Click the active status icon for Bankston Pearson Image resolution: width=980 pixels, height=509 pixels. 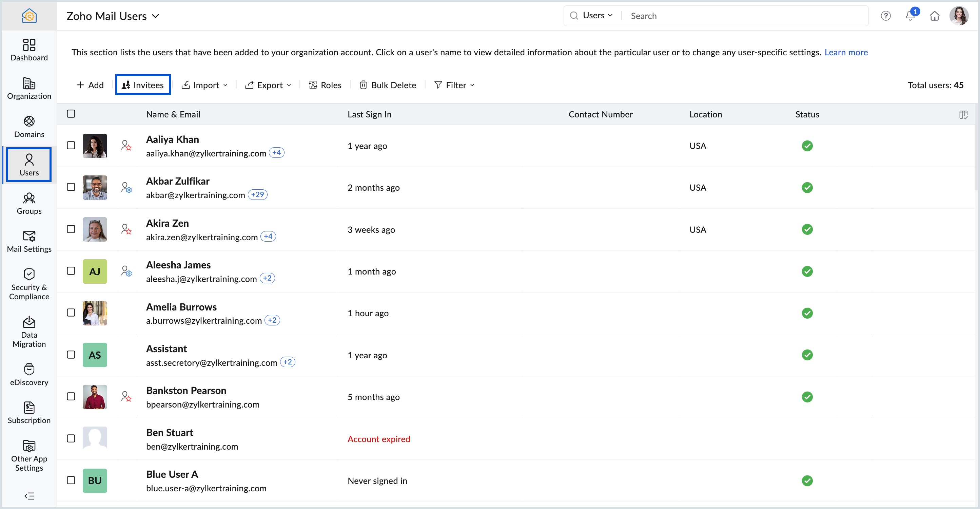[x=807, y=397]
